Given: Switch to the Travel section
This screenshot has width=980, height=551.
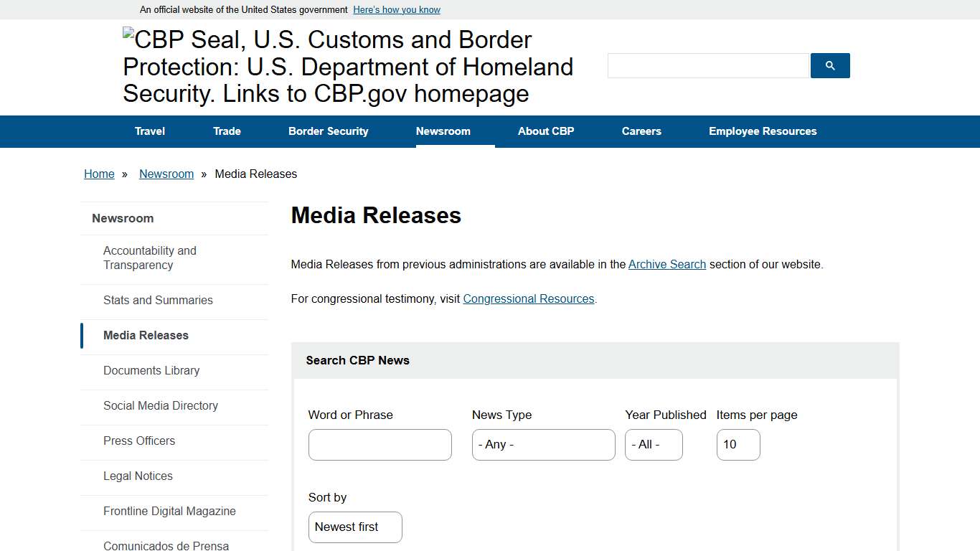Looking at the screenshot, I should tap(149, 131).
